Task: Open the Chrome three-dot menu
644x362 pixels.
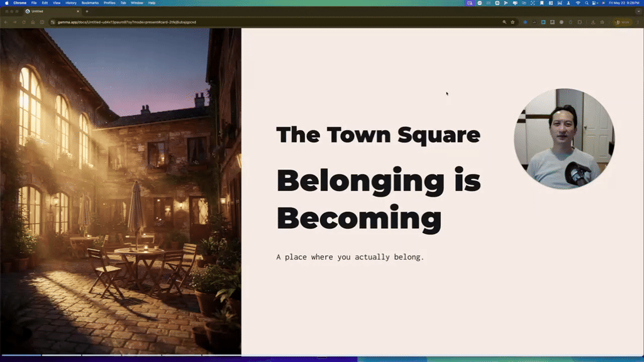Action: pos(638,22)
